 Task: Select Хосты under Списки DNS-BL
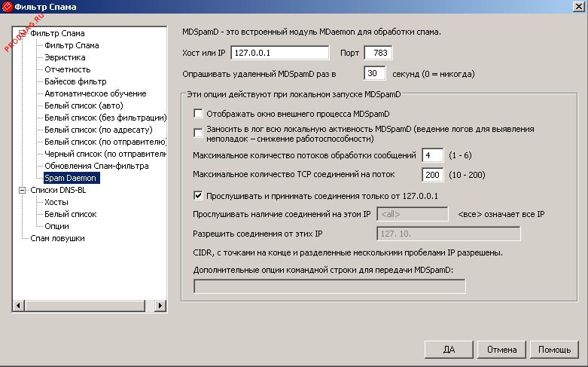coord(56,202)
